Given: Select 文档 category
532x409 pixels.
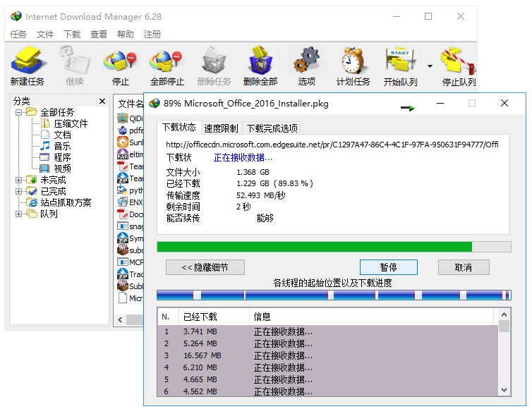Looking at the screenshot, I should (x=56, y=135).
